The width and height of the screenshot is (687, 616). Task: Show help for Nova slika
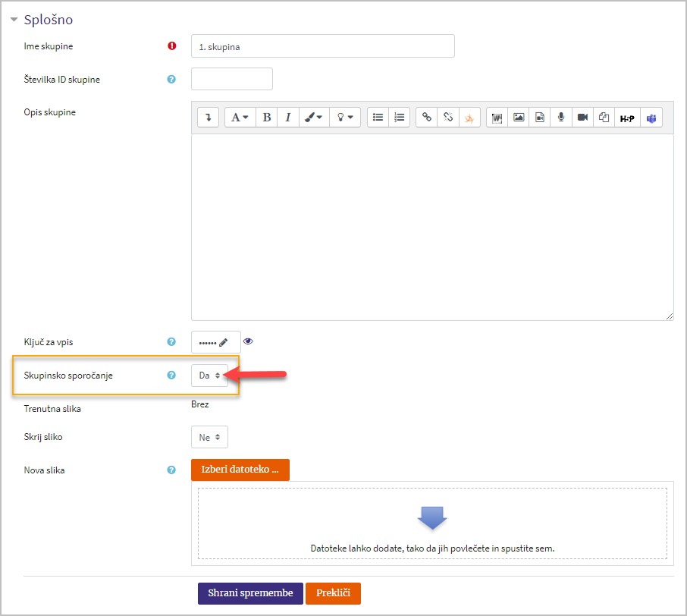pyautogui.click(x=171, y=470)
